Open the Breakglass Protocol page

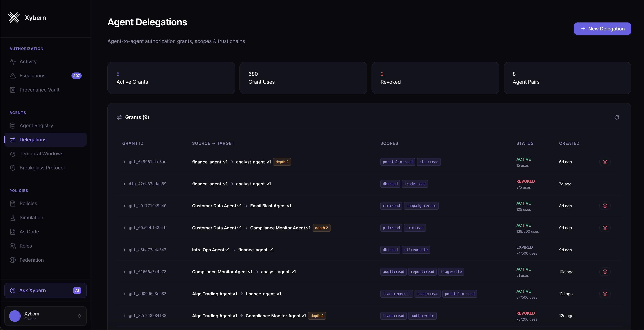point(42,168)
